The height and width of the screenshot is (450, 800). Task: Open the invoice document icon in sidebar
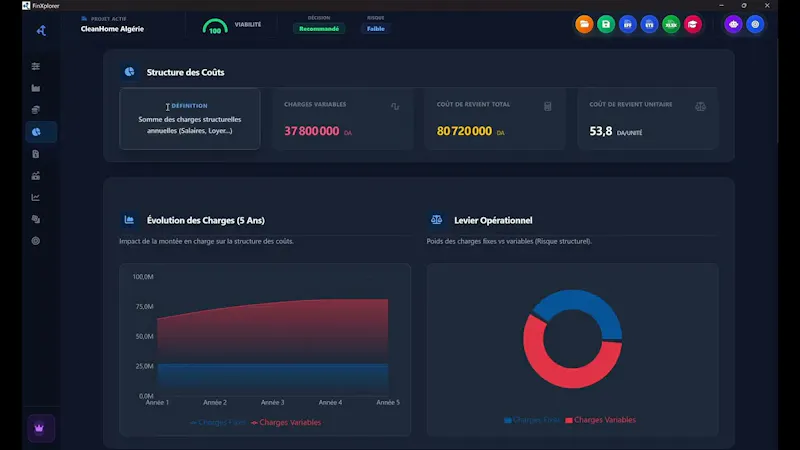pos(36,154)
